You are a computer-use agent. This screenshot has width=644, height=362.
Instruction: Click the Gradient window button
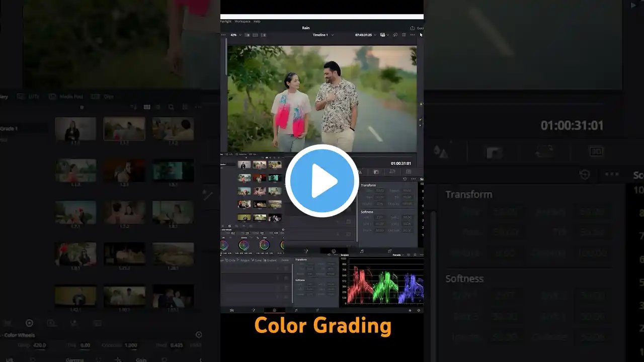[x=271, y=260]
